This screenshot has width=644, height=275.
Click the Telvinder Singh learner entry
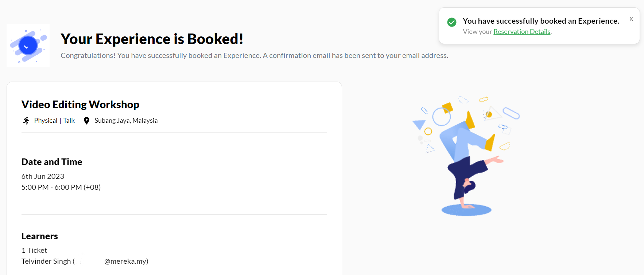click(x=85, y=261)
